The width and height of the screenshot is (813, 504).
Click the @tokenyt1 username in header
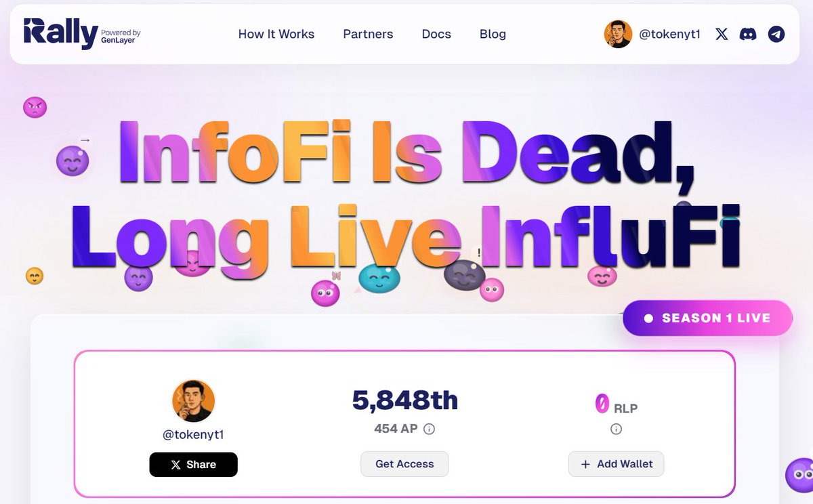(x=669, y=34)
